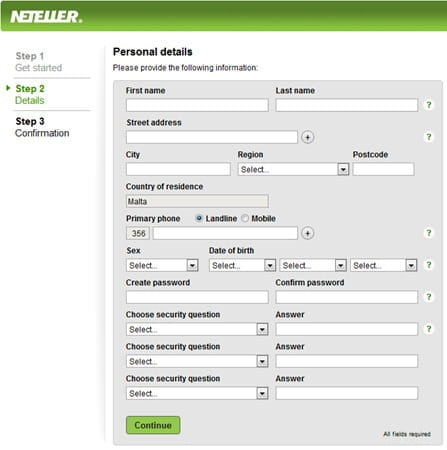This screenshot has width=447, height=450.
Task: Open help icon beside Date of birth
Action: click(429, 265)
